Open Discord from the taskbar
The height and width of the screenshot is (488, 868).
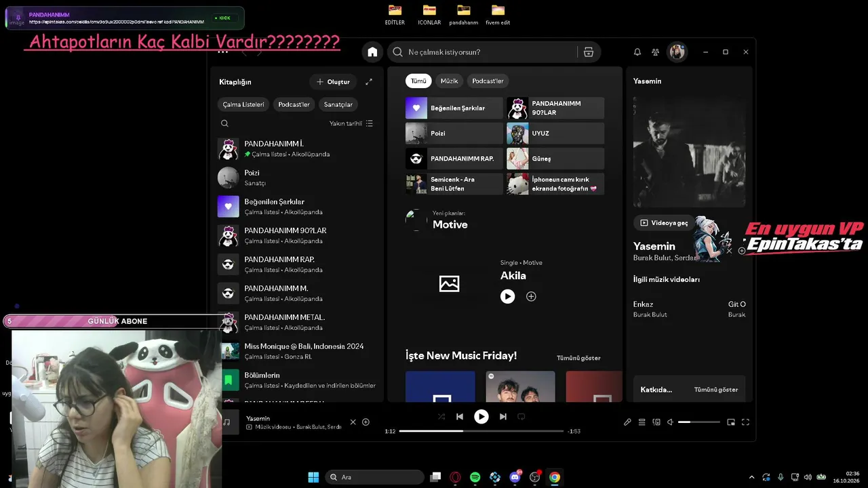pyautogui.click(x=515, y=477)
